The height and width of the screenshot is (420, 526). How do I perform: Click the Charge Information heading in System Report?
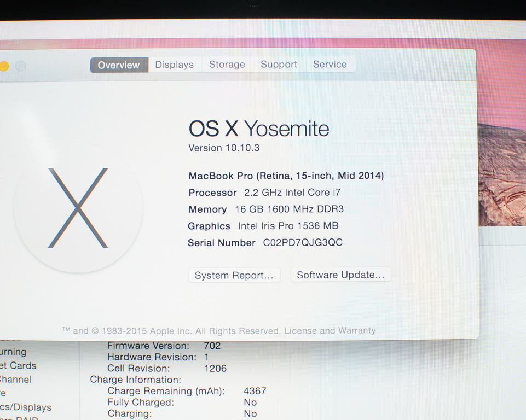click(x=136, y=380)
